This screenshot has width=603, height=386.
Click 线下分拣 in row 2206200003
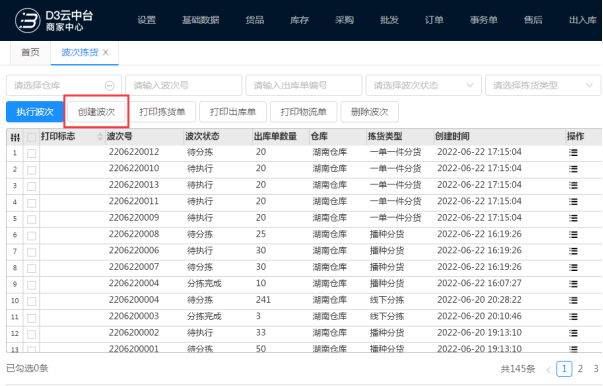point(387,316)
